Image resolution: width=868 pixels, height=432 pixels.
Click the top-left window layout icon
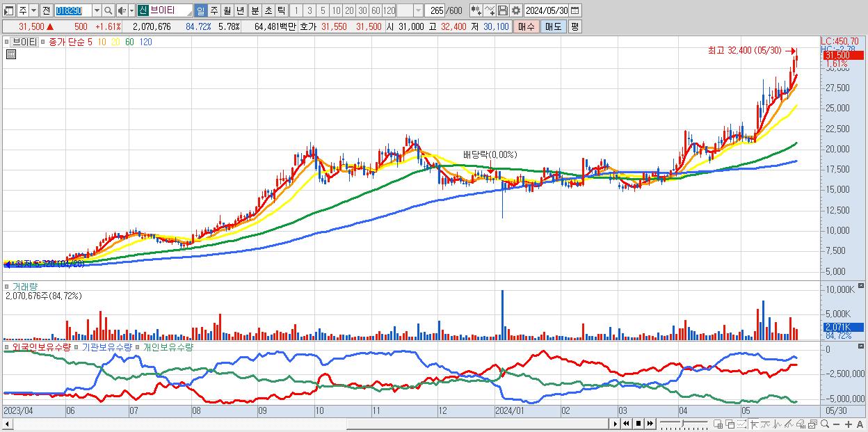click(9, 10)
